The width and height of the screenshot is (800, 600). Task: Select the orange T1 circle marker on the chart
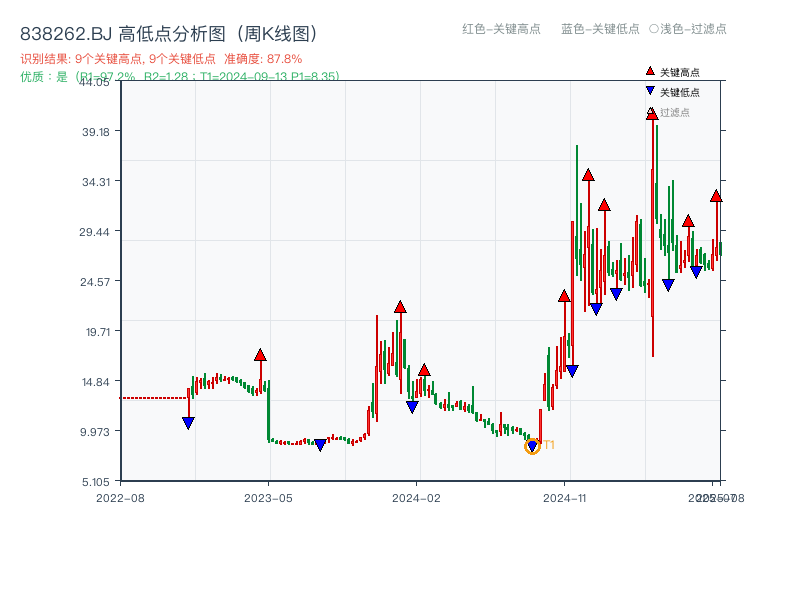(533, 445)
